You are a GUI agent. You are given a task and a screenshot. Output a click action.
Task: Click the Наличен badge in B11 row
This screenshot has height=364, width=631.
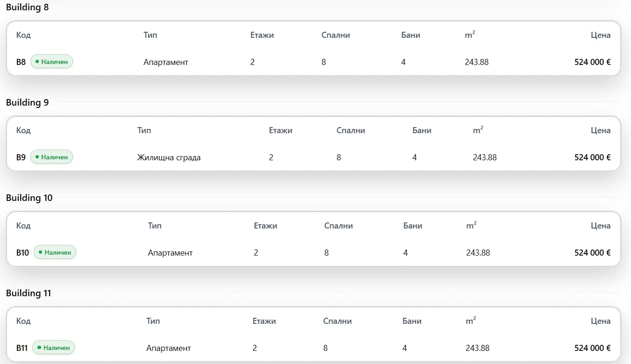53,348
